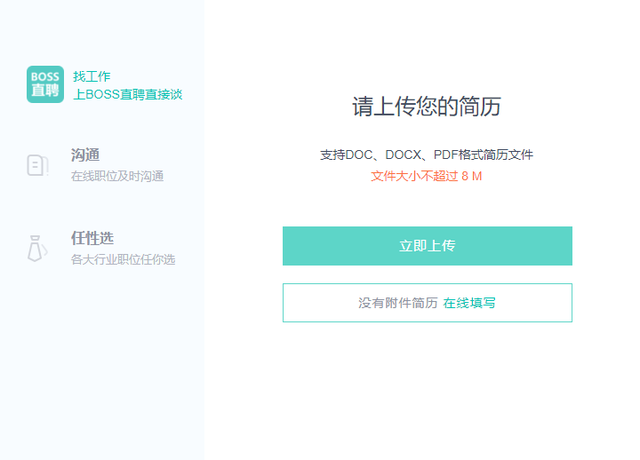Click the 在线职位及时沟通 description

tap(118, 176)
